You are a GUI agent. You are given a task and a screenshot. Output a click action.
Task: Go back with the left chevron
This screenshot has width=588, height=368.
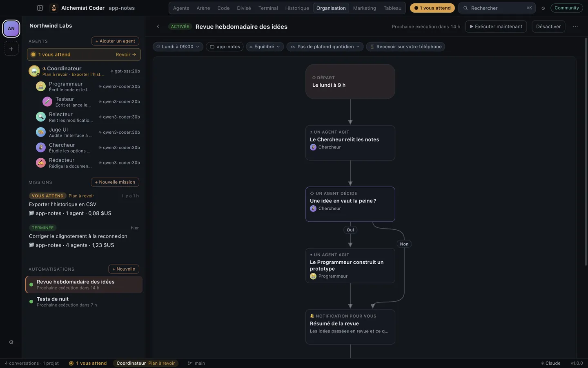(158, 27)
